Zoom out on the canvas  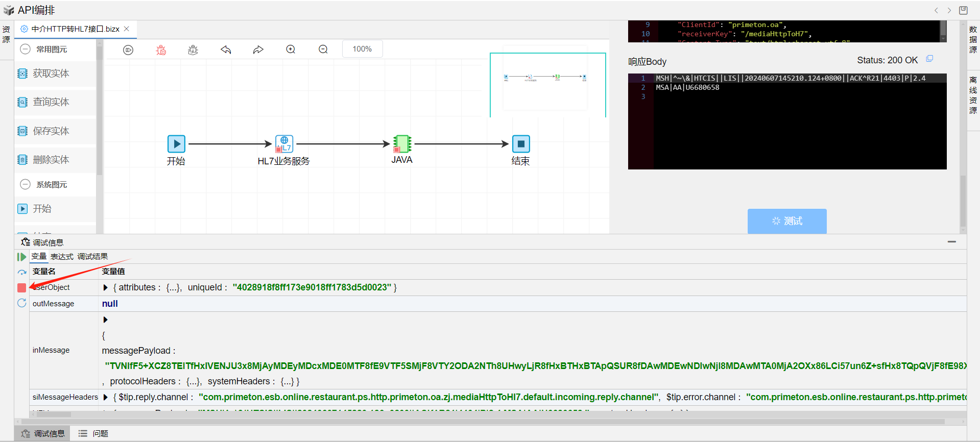(x=323, y=50)
